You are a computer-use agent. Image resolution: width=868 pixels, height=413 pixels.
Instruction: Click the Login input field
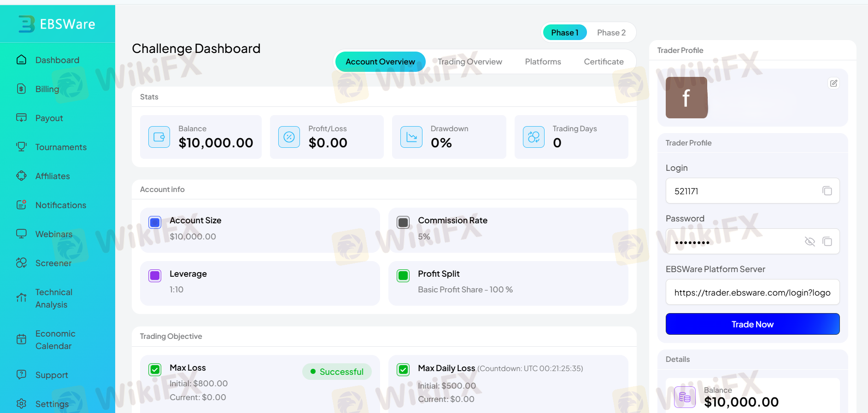click(752, 191)
